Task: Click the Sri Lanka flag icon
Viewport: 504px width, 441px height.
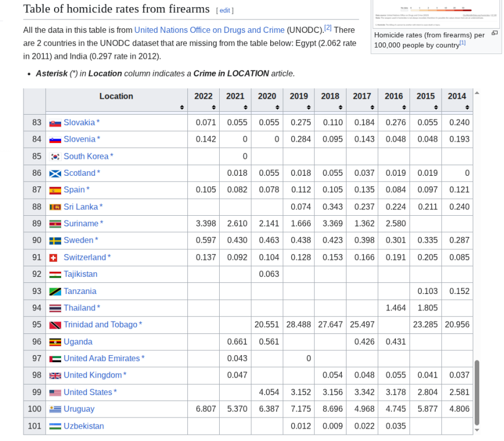Action: [55, 207]
